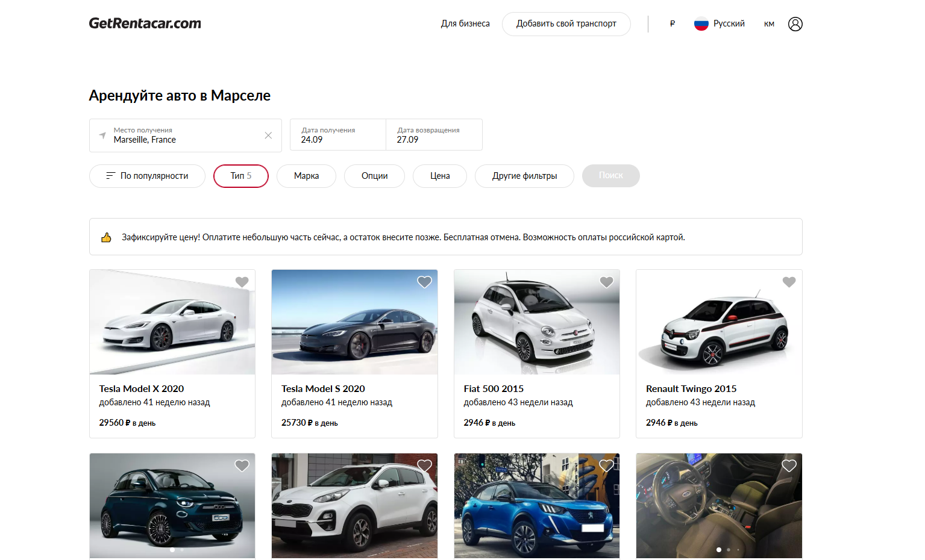Viewport: 925px width, 560px height.
Task: Select the pickup date field 24.09
Action: [337, 135]
